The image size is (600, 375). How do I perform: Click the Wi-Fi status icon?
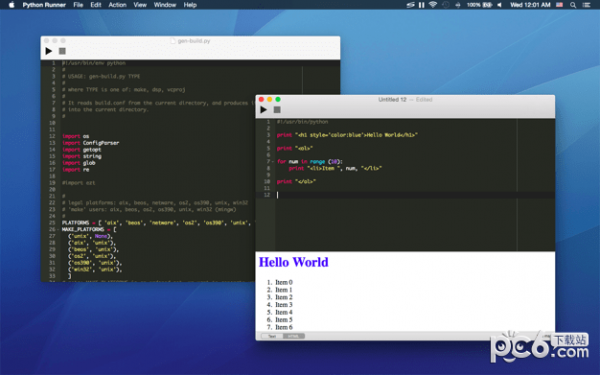(x=433, y=5)
